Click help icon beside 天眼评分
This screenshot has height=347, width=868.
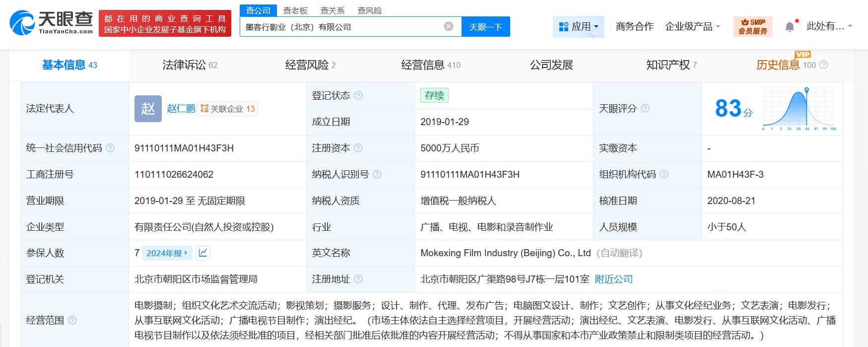(645, 108)
